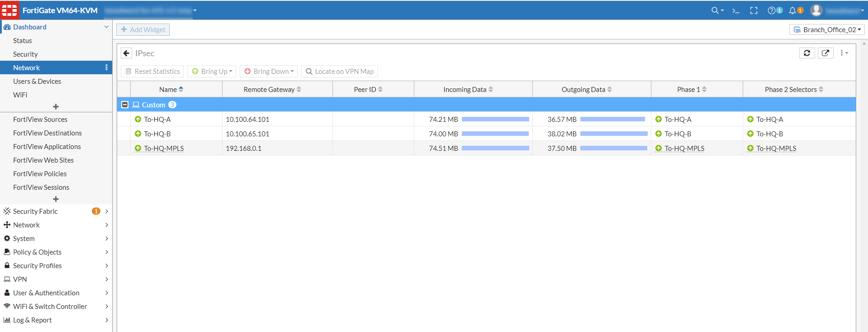
Task: Open the notifications bell icon
Action: pos(792,10)
